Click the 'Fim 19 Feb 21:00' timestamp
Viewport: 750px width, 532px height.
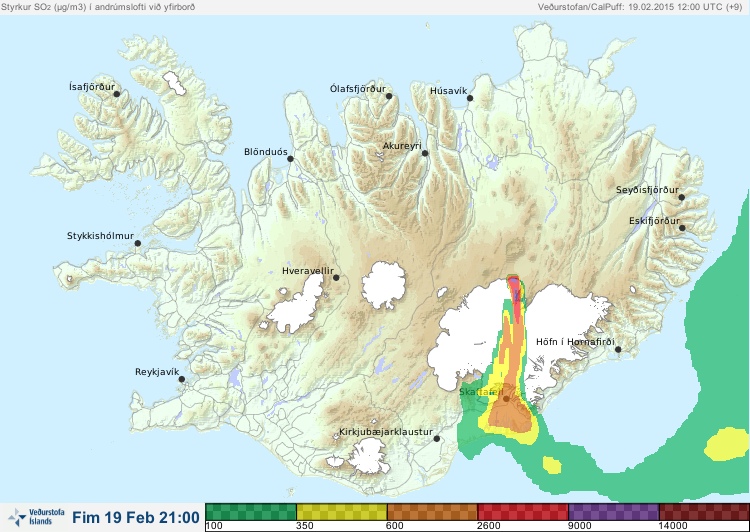point(136,517)
